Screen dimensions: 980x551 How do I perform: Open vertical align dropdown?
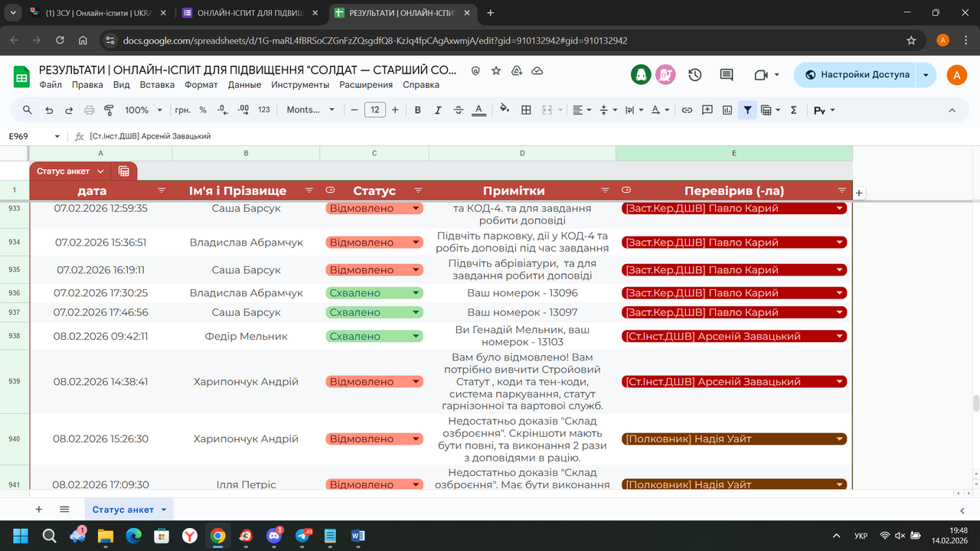(608, 110)
